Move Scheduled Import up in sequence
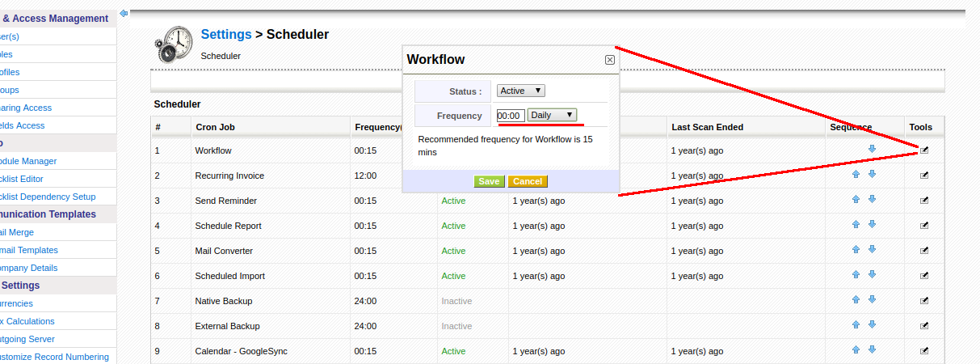This screenshot has width=980, height=364. pos(856,275)
